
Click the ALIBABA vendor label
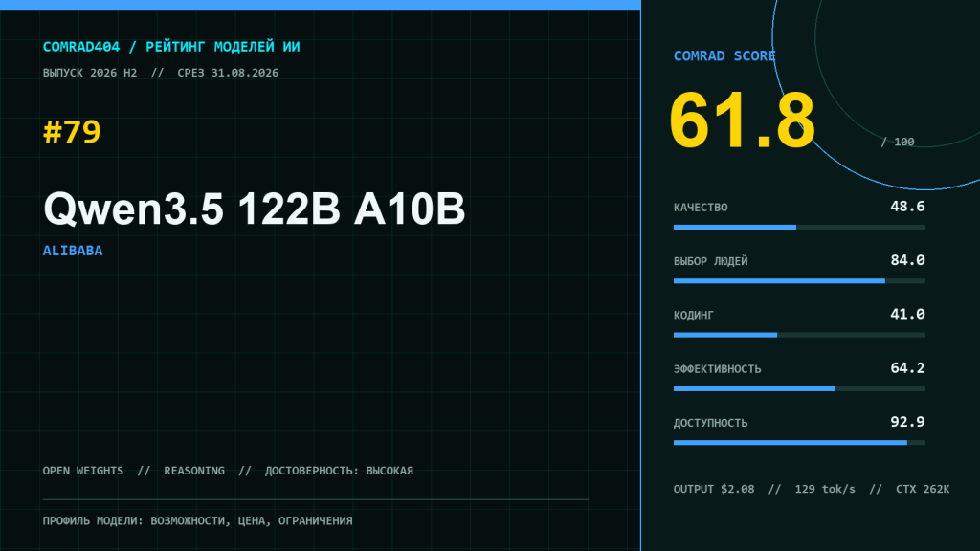click(x=73, y=251)
